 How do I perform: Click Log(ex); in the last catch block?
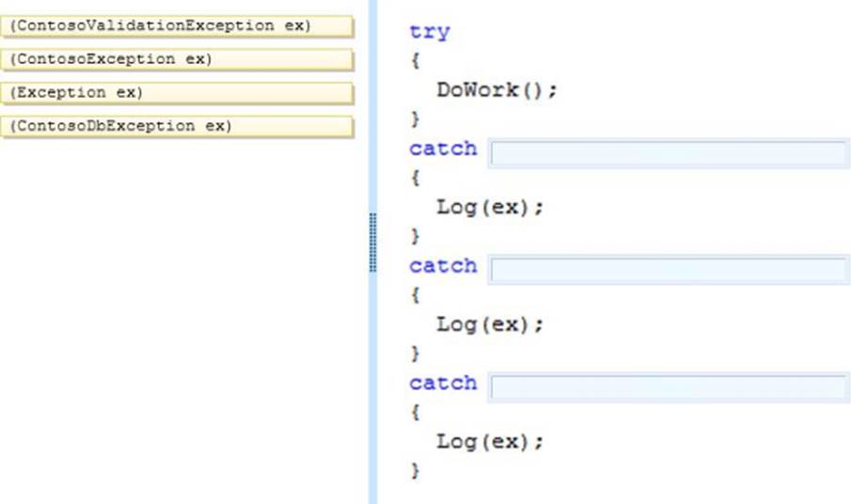click(x=489, y=441)
